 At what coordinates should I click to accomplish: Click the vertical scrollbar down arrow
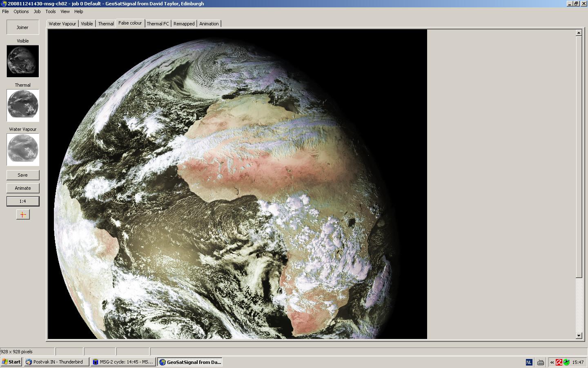coord(579,336)
